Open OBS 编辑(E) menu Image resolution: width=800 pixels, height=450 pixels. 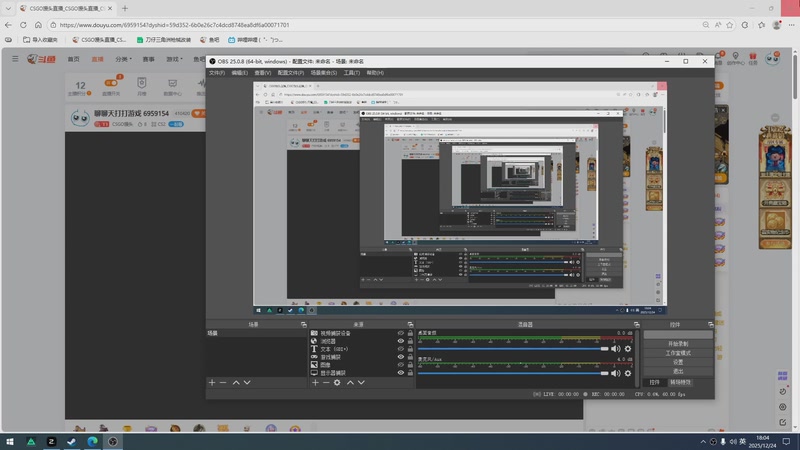tap(240, 73)
